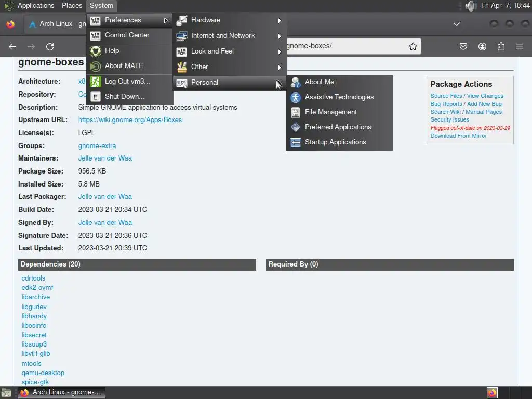Image resolution: width=532 pixels, height=399 pixels.
Task: Open the Maintainers Jelle van der Waa link
Action: (105, 158)
